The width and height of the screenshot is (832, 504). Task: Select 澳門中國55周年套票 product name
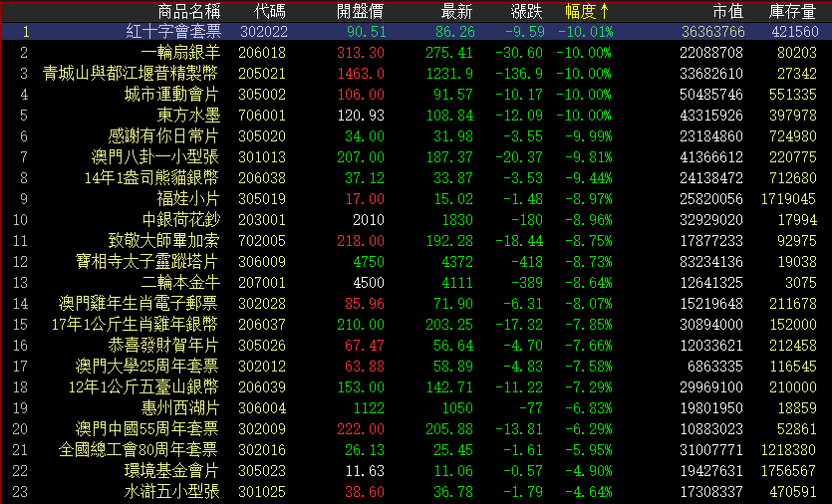tap(147, 428)
